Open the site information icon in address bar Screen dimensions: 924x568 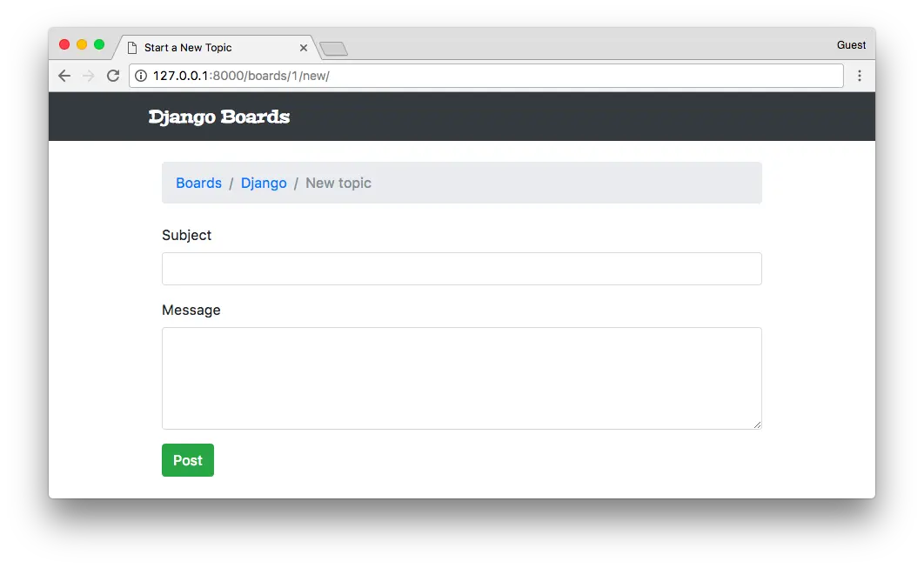pyautogui.click(x=141, y=76)
